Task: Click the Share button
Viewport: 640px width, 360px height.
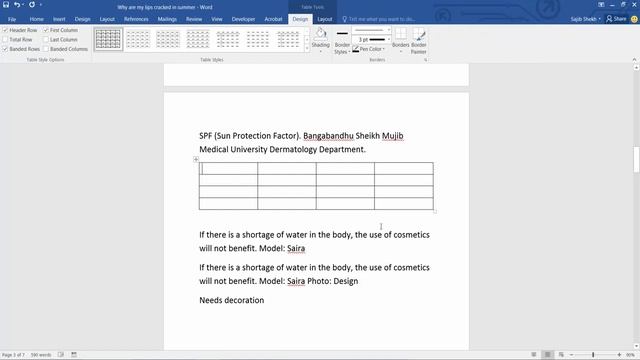Action: (x=616, y=19)
